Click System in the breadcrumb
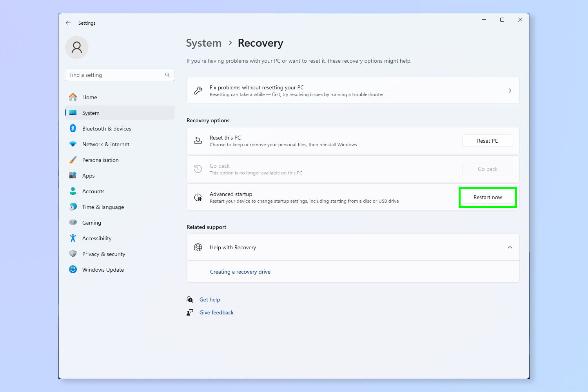This screenshot has width=588, height=392. [204, 43]
